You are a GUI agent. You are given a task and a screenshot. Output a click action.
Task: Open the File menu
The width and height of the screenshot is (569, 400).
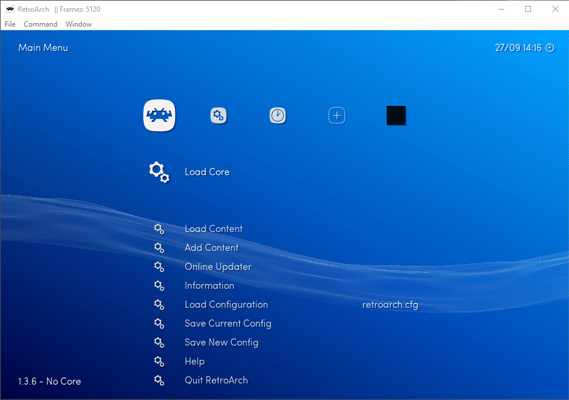10,24
